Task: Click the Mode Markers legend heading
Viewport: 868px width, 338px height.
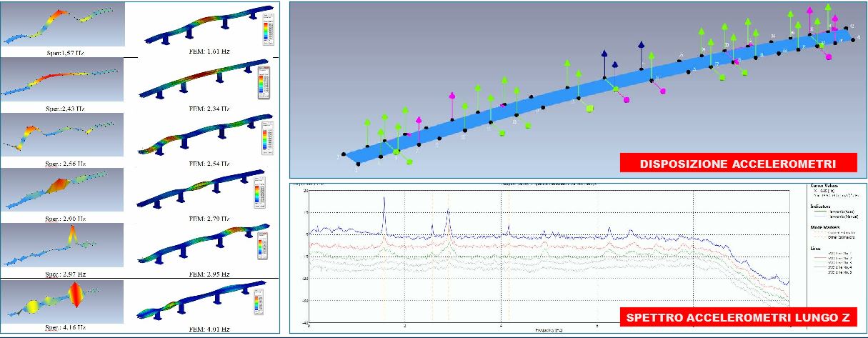Action: click(x=825, y=226)
